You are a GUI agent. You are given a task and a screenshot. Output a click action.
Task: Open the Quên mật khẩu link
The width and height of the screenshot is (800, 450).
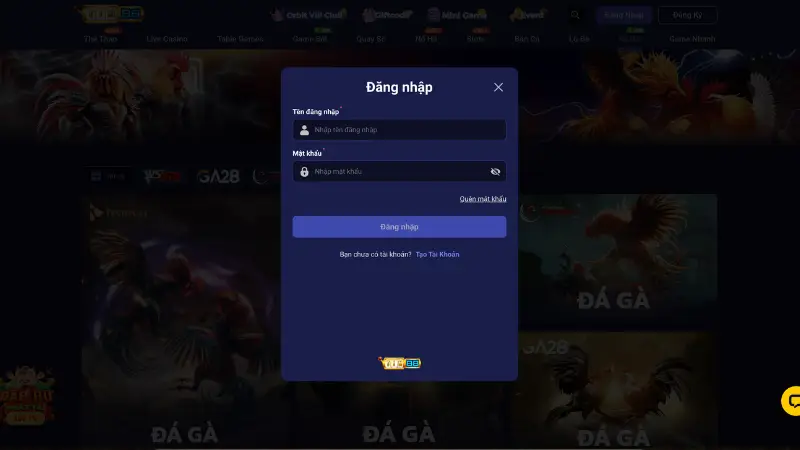pos(483,199)
